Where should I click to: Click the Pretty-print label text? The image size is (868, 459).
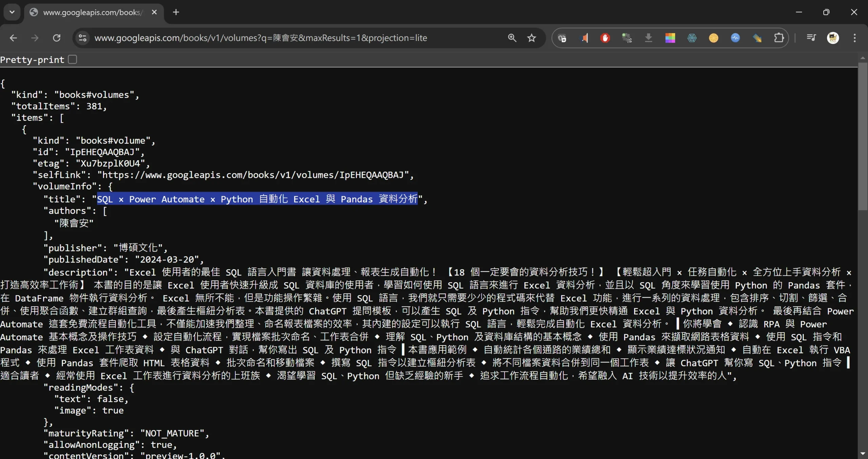pyautogui.click(x=32, y=60)
